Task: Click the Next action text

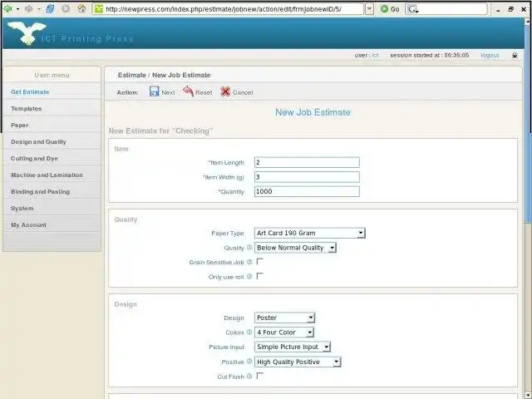Action: point(168,92)
